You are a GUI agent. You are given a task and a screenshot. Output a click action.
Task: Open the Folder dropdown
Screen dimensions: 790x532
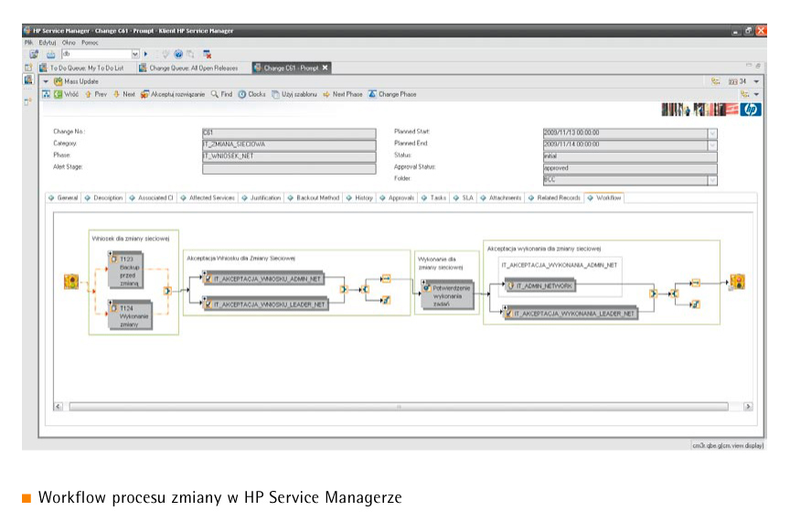click(x=712, y=180)
